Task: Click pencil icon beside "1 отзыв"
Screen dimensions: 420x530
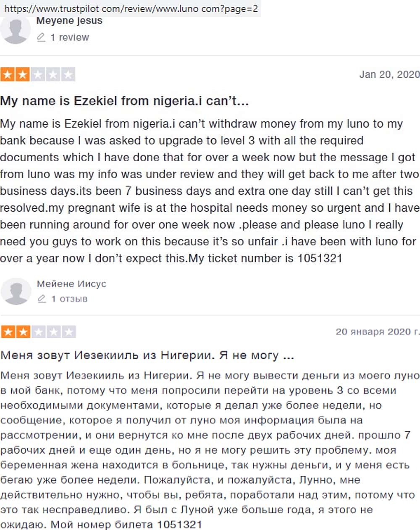Action: pyautogui.click(x=42, y=299)
